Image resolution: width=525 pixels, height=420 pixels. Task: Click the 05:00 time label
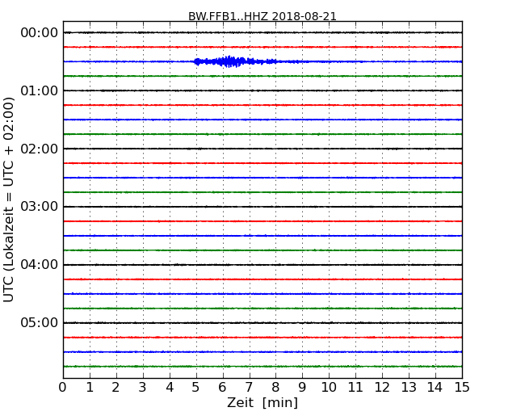[x=40, y=322]
